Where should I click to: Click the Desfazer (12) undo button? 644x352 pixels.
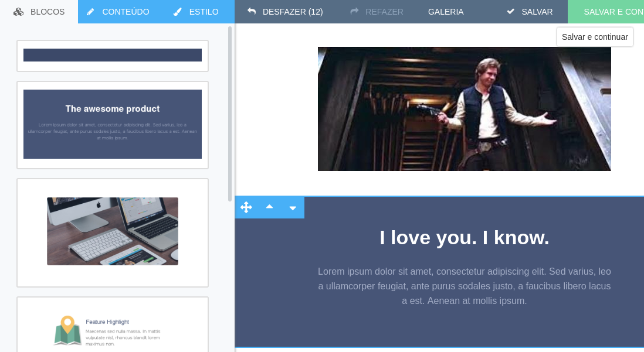tap(284, 12)
